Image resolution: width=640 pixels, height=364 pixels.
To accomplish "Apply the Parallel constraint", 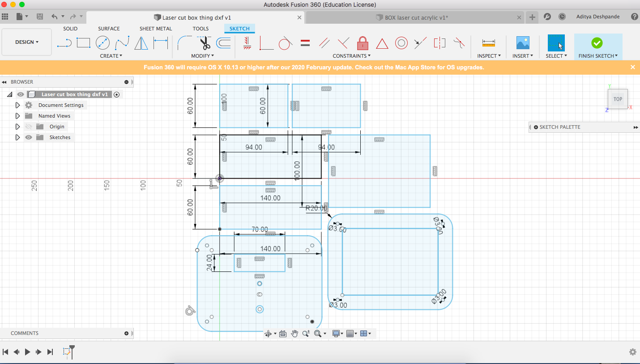I will point(324,43).
